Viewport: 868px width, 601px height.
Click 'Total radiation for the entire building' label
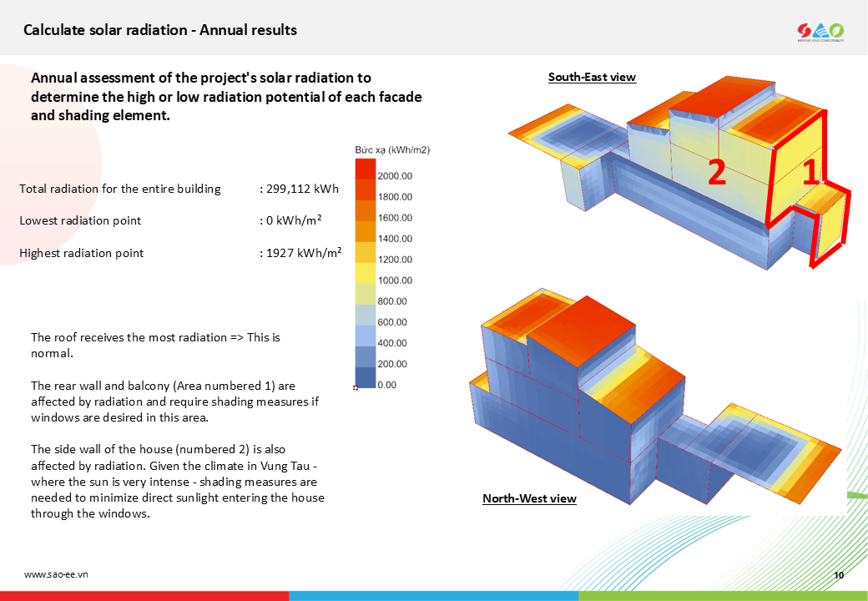click(x=119, y=189)
